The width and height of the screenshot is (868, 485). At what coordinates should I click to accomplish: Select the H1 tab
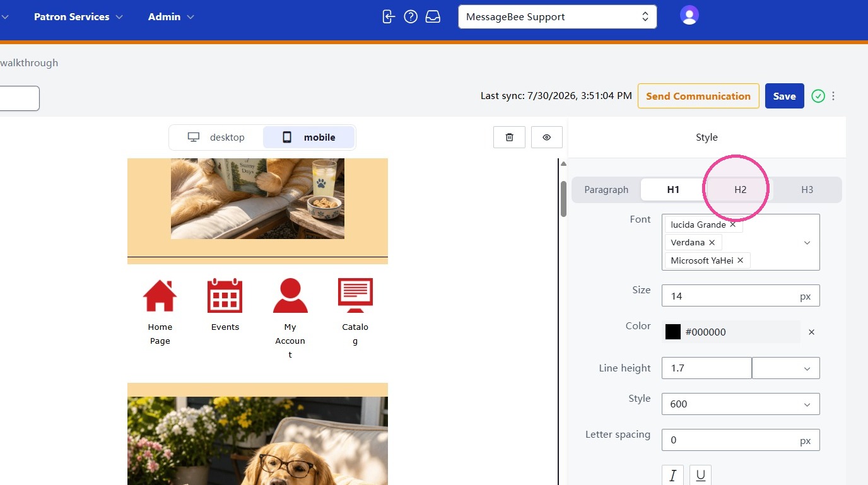(673, 190)
